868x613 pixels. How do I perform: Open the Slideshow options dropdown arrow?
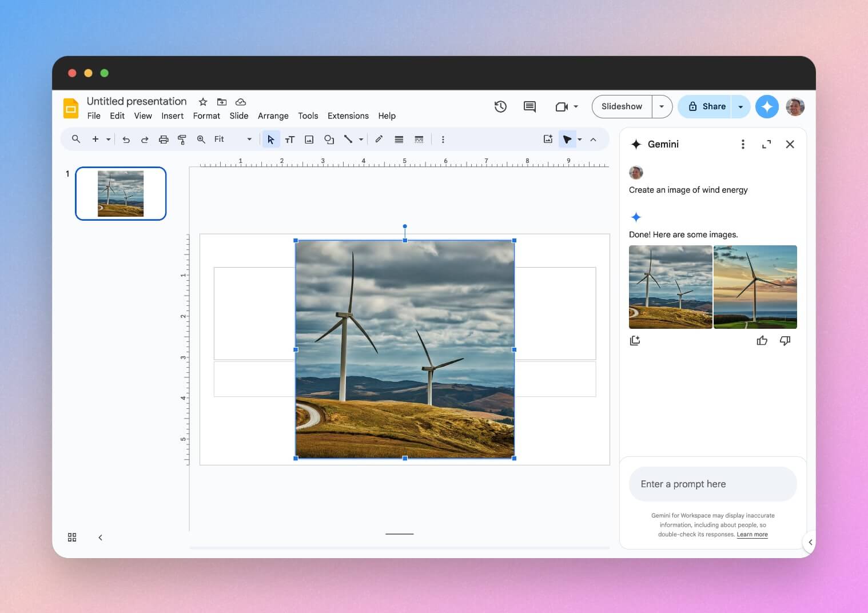click(661, 106)
